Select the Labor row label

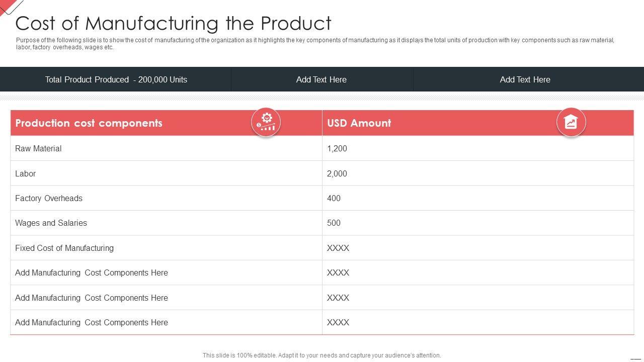[25, 173]
